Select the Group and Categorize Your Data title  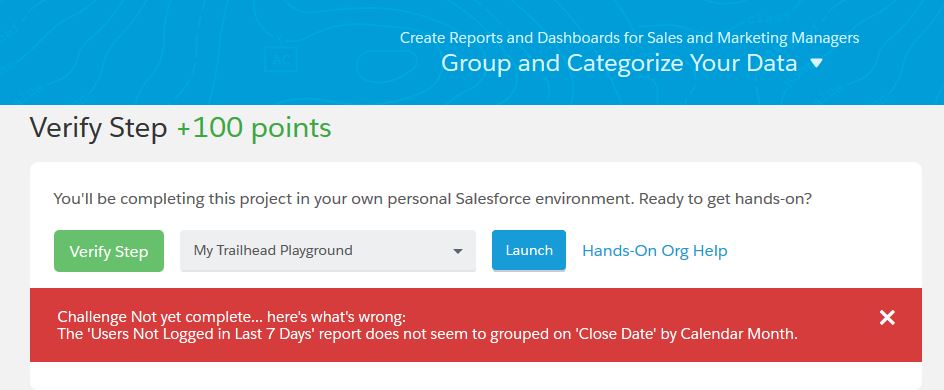pyautogui.click(x=619, y=63)
